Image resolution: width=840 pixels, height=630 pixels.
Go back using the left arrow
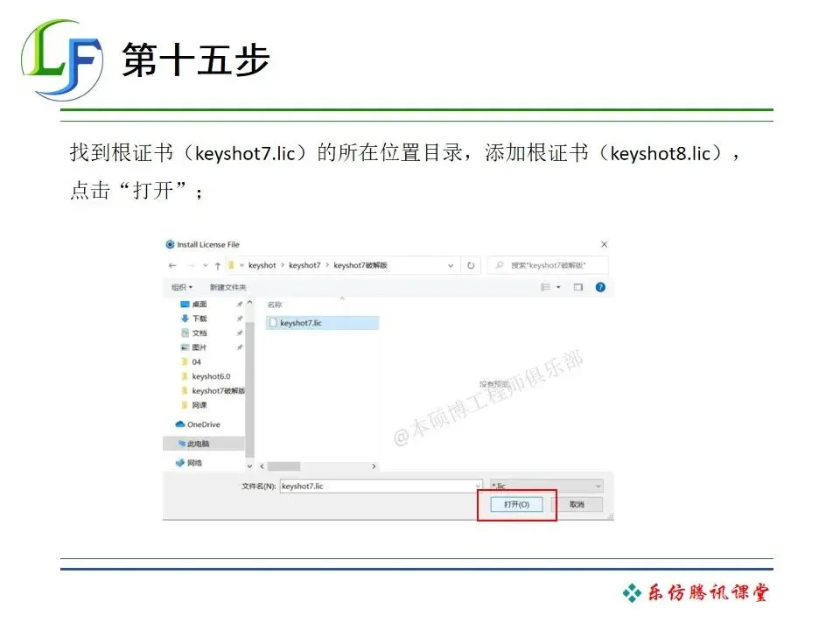[172, 265]
